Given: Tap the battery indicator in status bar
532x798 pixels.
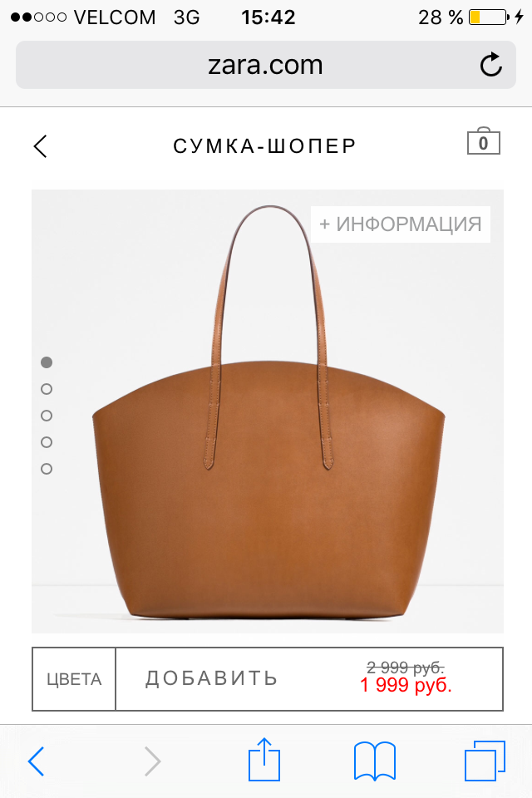Looking at the screenshot, I should click(x=490, y=17).
